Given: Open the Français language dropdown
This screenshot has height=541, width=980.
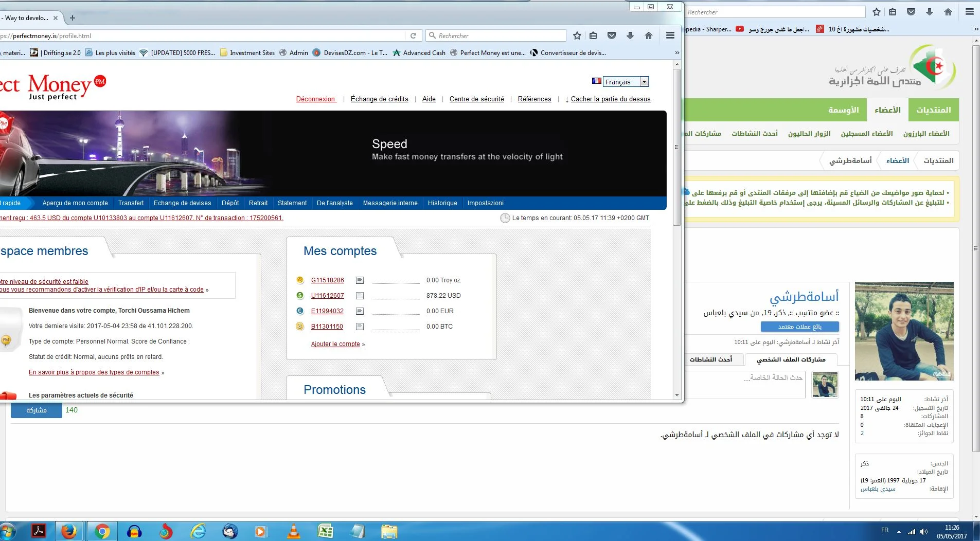Looking at the screenshot, I should click(644, 82).
